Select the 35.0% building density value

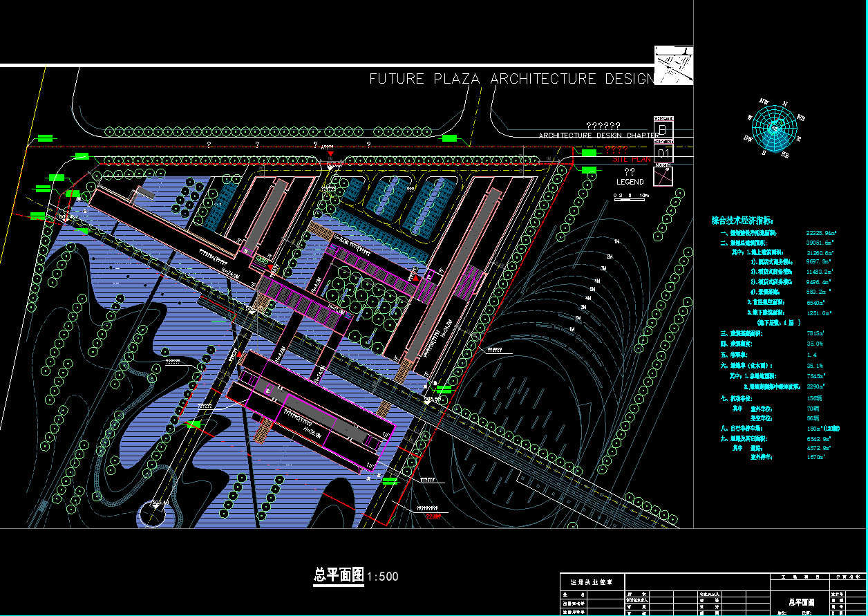click(x=815, y=344)
